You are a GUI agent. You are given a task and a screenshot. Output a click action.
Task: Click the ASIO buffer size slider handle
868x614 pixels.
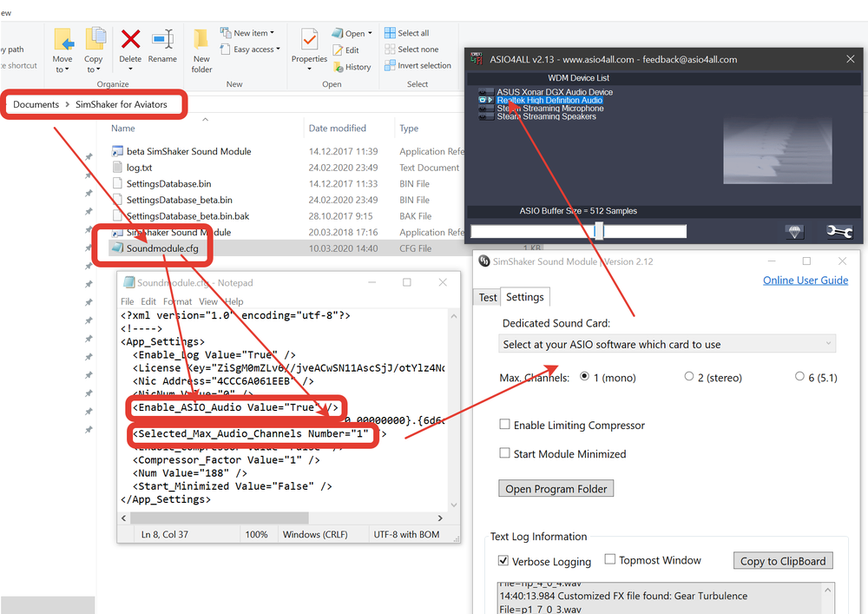(x=598, y=231)
